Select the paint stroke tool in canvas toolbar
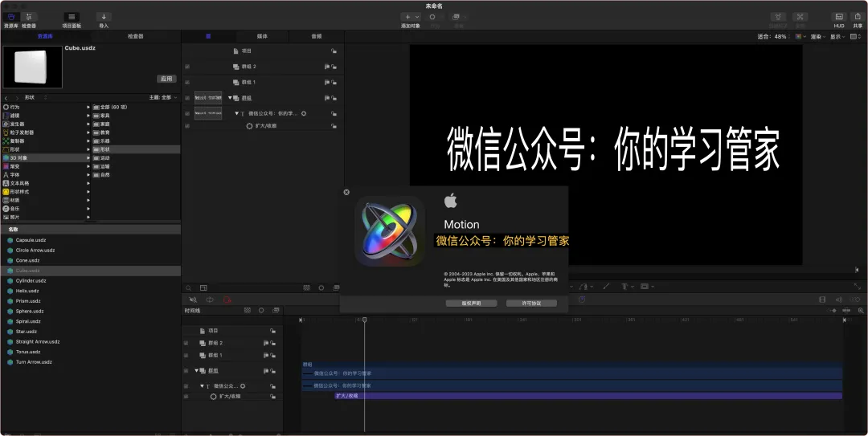The image size is (868, 436). [606, 287]
